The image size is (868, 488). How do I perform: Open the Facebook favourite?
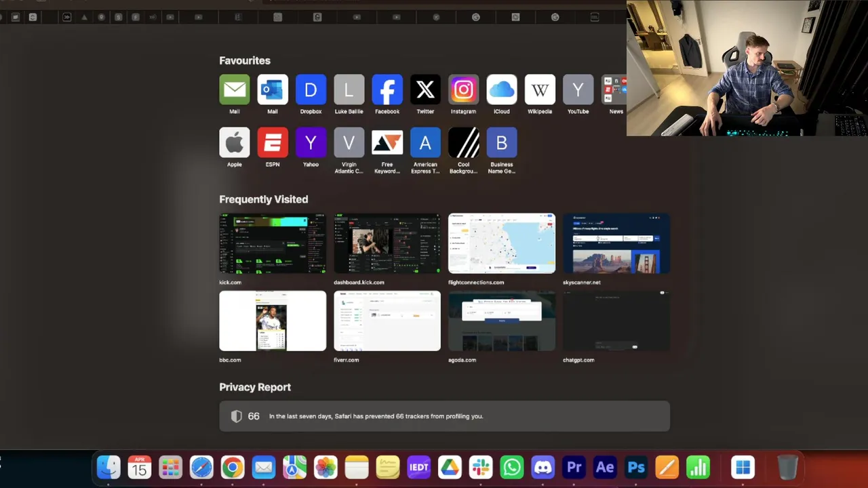387,89
